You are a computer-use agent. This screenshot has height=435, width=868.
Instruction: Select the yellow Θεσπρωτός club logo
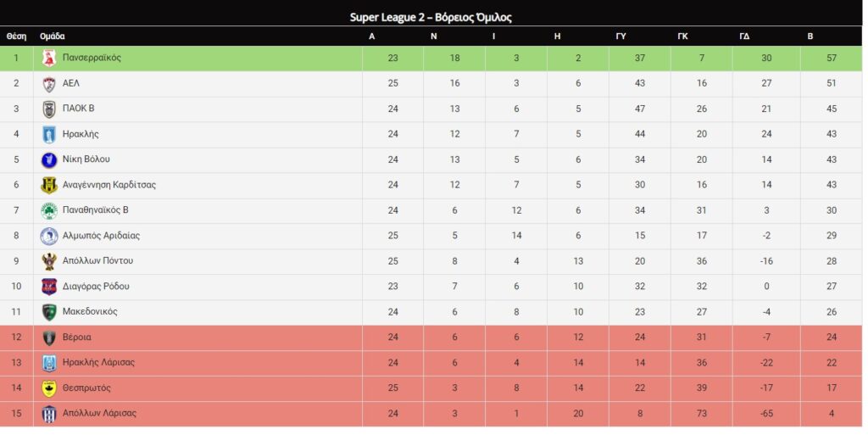[49, 388]
